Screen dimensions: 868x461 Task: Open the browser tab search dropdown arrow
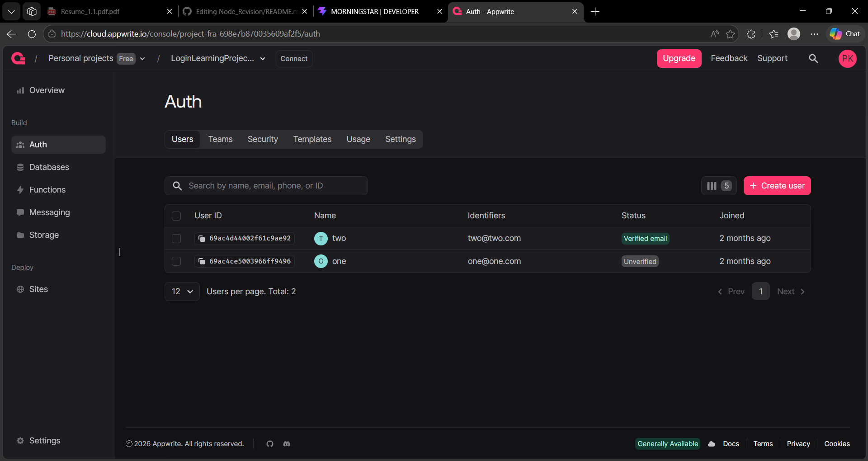tap(11, 12)
